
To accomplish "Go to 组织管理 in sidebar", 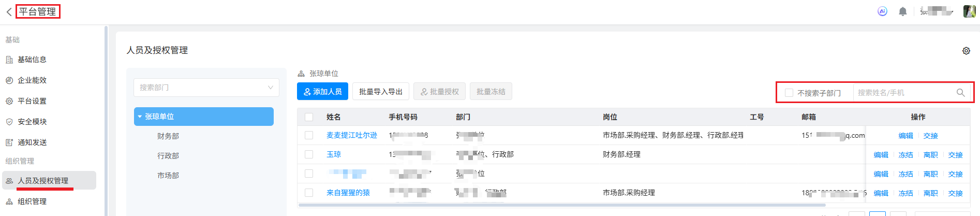I will click(x=32, y=201).
